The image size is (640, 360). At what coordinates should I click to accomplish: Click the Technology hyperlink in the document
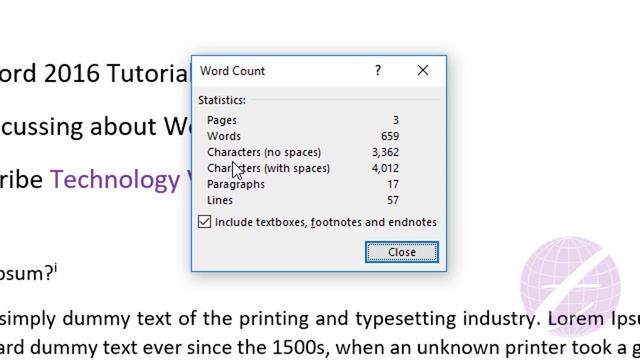coord(115,179)
